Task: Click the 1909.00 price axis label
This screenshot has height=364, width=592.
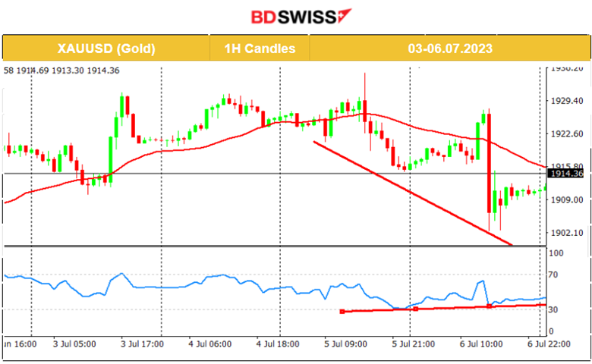Action: coord(567,199)
